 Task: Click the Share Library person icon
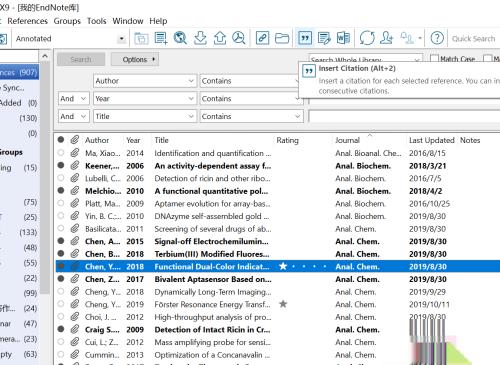point(387,38)
